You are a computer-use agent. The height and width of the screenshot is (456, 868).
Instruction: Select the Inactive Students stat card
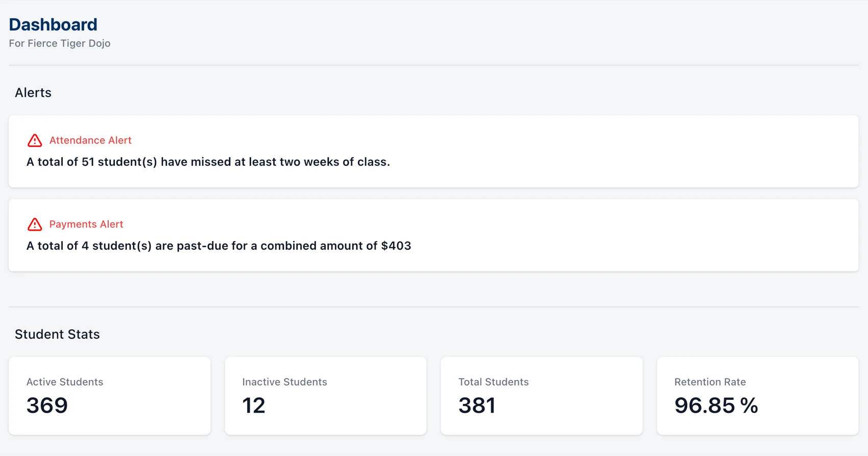(x=325, y=396)
